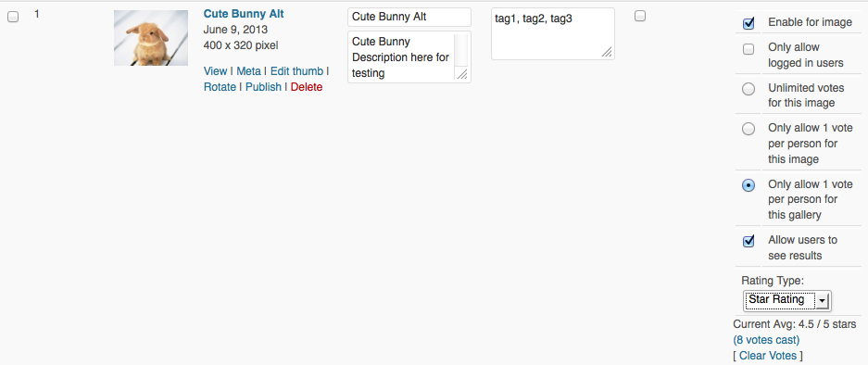The image size is (868, 365).
Task: Select the row checkbox for image 1
Action: 13,17
